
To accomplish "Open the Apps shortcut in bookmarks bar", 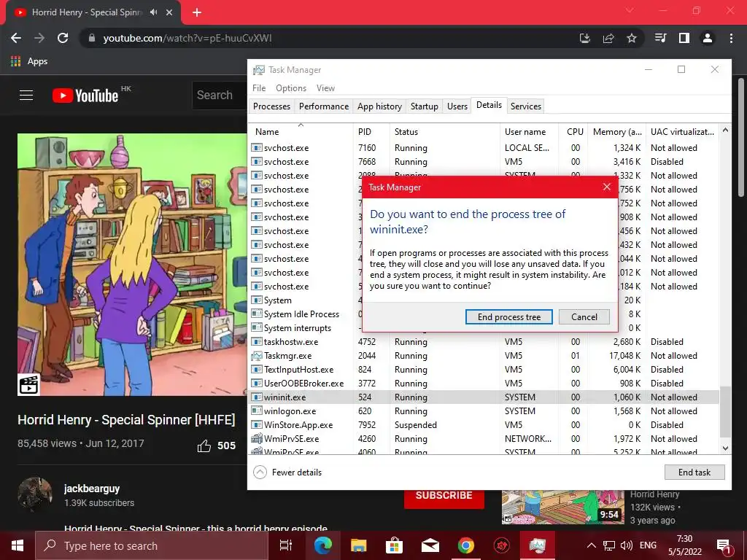I will click(x=29, y=61).
